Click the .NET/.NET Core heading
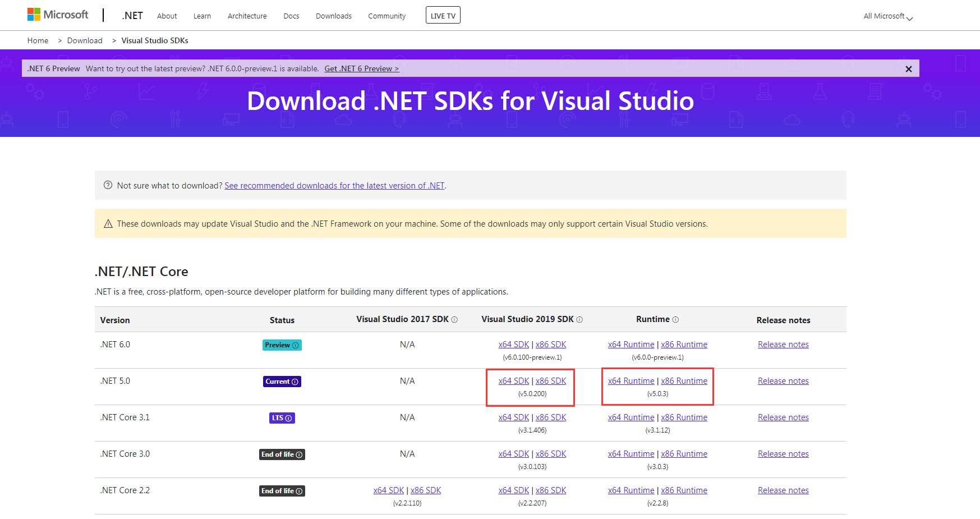 [141, 272]
